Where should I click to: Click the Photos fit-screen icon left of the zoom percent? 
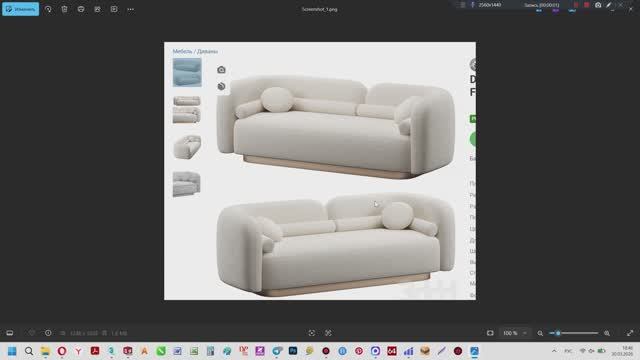click(490, 333)
